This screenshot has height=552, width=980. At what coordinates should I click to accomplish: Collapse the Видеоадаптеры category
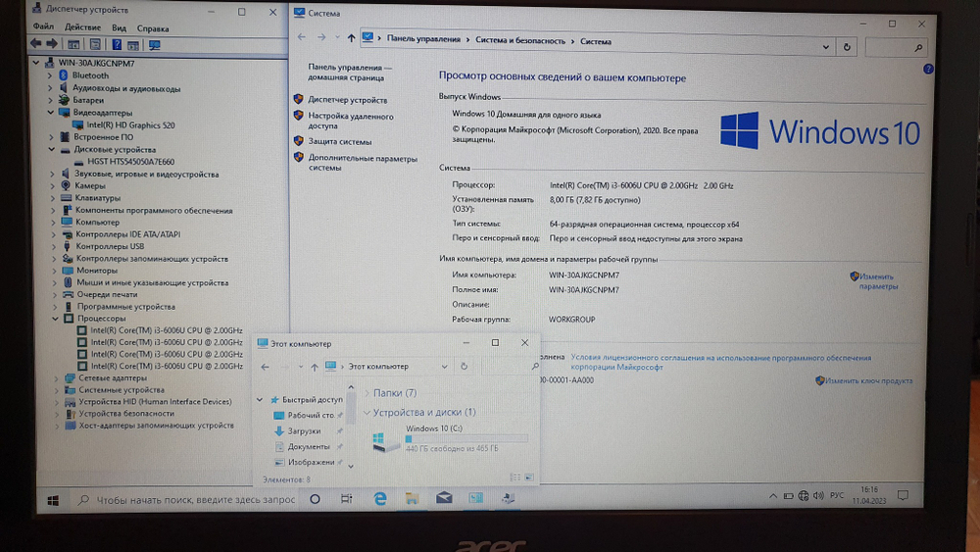coord(51,113)
